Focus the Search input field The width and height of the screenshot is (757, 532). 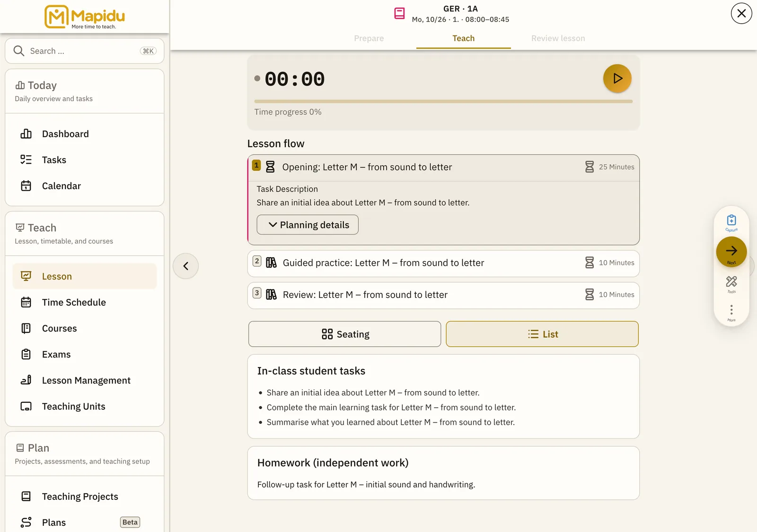tap(85, 51)
